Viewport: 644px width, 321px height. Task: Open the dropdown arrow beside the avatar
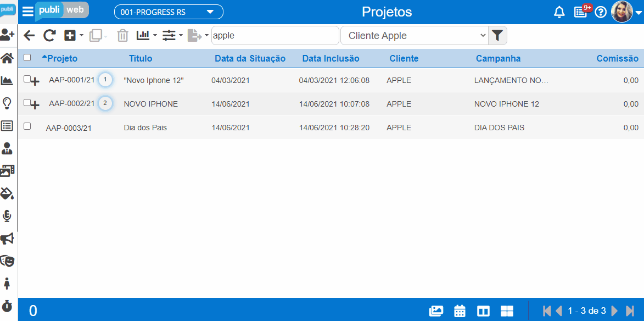point(638,13)
